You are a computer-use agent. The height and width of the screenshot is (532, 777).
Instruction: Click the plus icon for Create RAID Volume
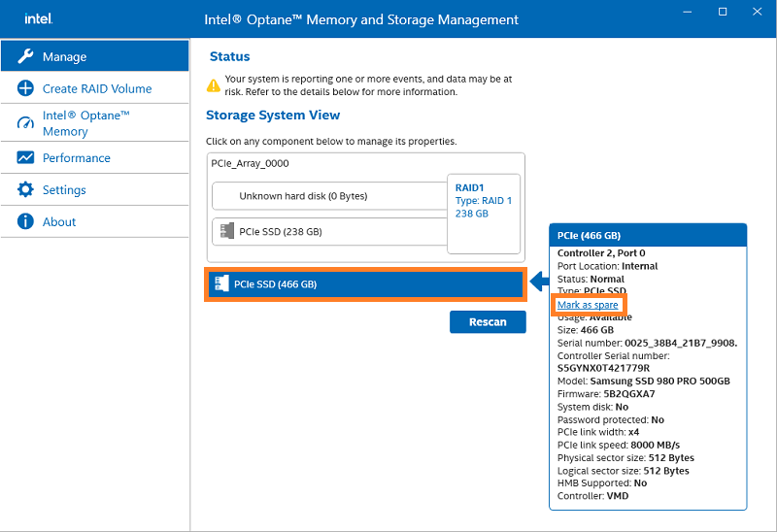coord(25,88)
